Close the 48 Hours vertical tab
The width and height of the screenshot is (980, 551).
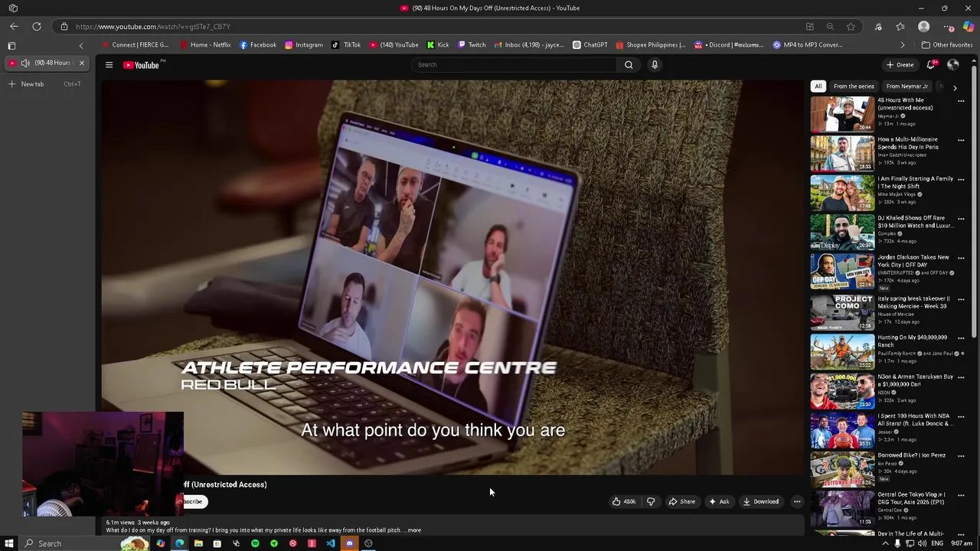coord(81,63)
